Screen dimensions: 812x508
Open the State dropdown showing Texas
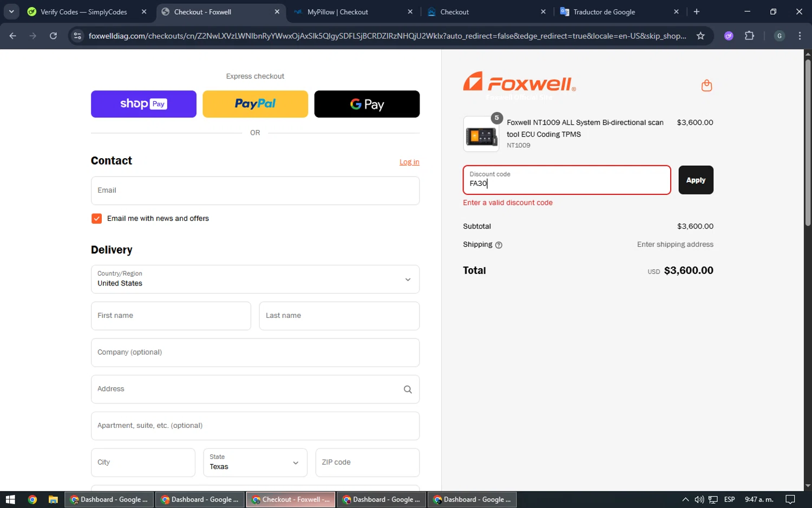(x=255, y=463)
